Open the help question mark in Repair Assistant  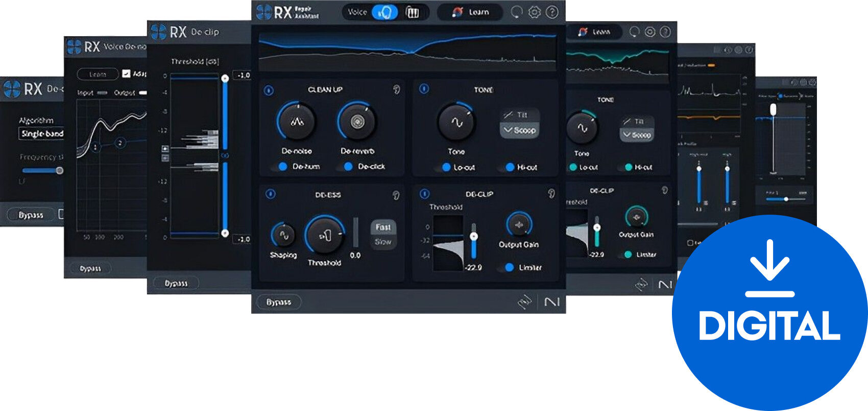click(x=552, y=12)
